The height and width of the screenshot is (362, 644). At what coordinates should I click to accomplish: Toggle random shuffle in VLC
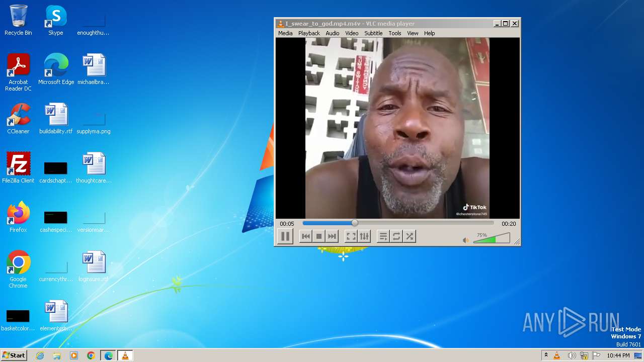(410, 236)
